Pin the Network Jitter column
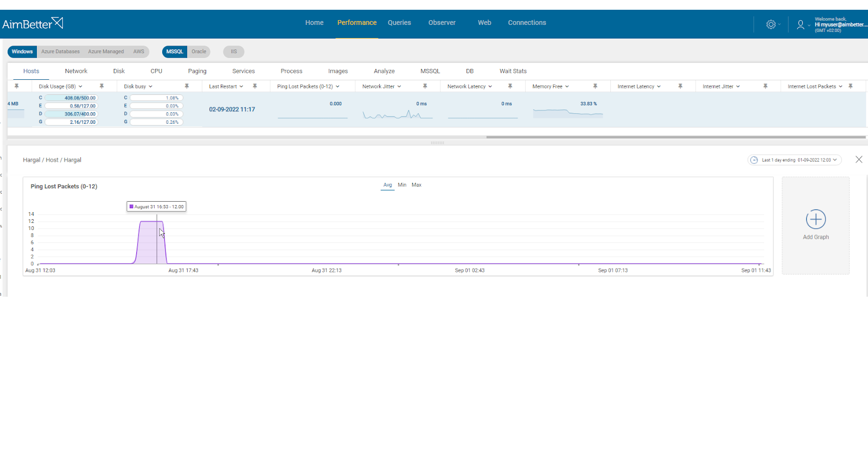Viewport: 868px width, 460px height. [x=425, y=86]
